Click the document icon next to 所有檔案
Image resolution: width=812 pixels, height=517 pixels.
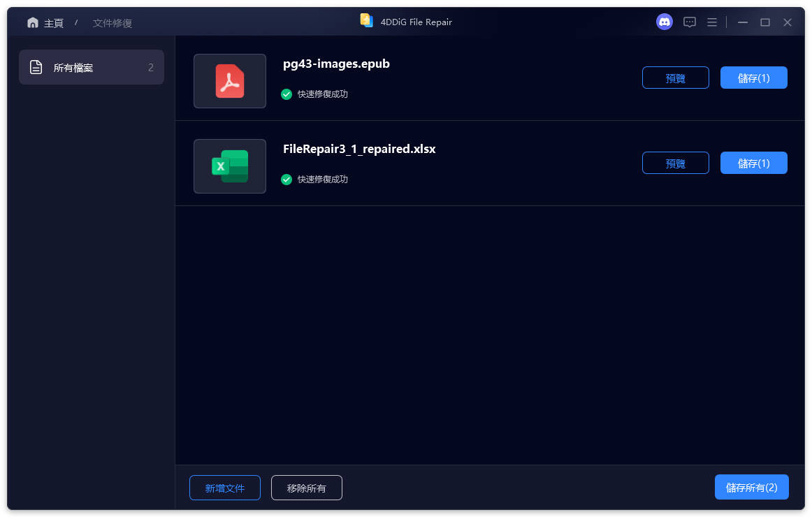point(36,66)
